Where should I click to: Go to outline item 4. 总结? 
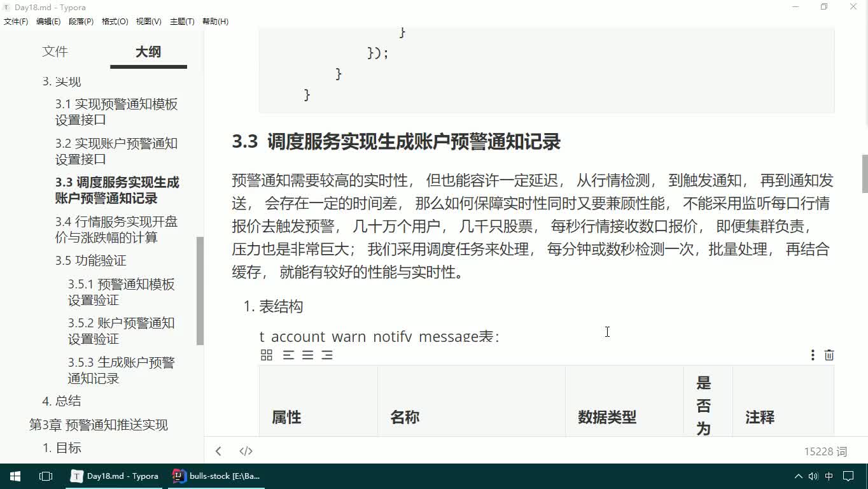pyautogui.click(x=62, y=401)
